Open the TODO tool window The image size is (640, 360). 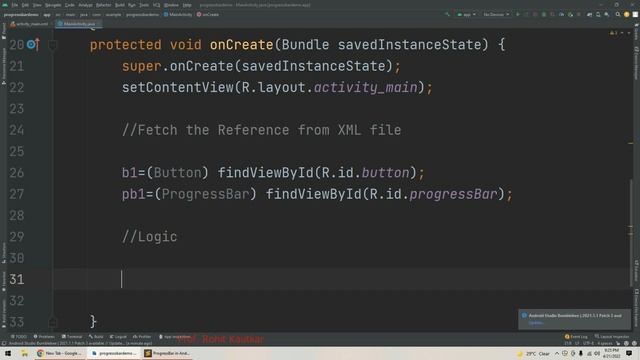tap(18, 337)
